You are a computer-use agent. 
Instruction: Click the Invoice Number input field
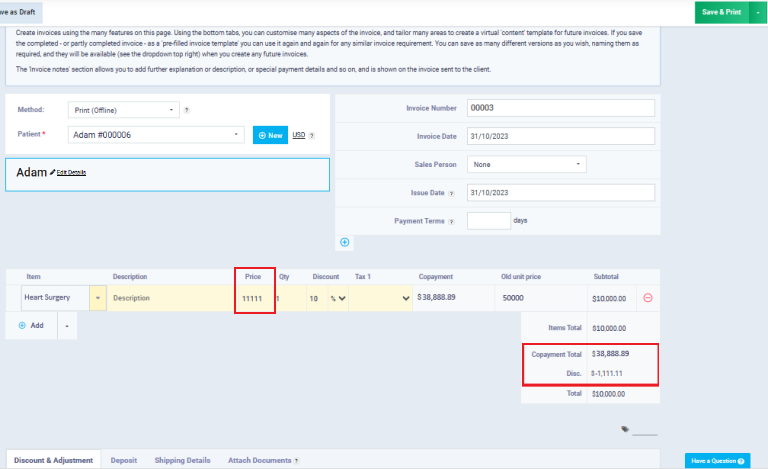click(560, 108)
